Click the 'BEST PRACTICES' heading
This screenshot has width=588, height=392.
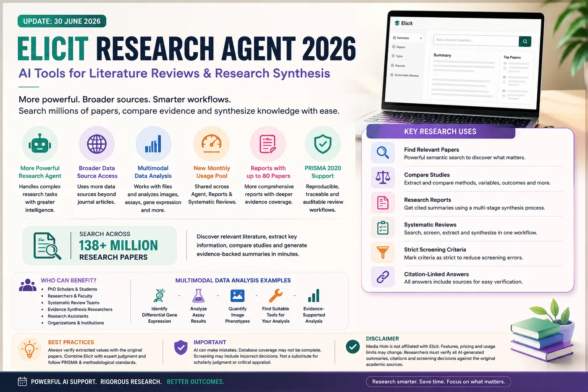pyautogui.click(x=71, y=342)
